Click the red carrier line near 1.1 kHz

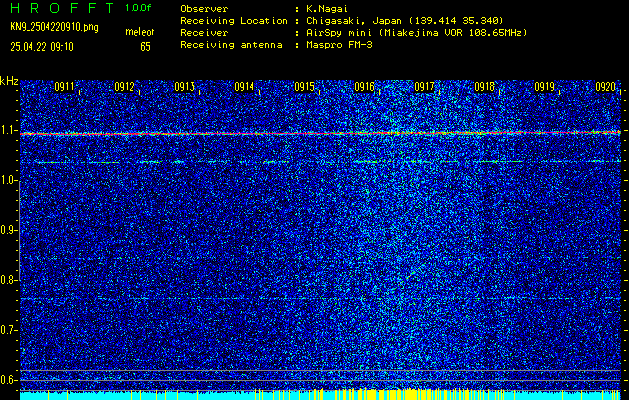pos(320,133)
